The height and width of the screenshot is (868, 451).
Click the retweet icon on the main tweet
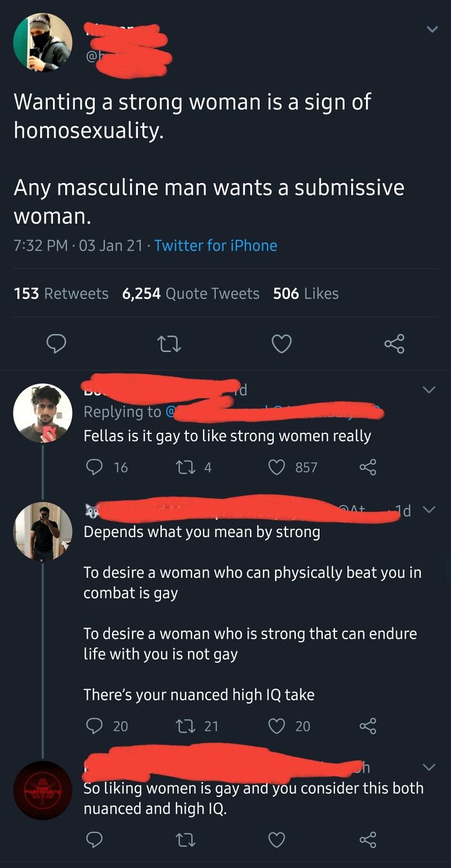click(169, 343)
